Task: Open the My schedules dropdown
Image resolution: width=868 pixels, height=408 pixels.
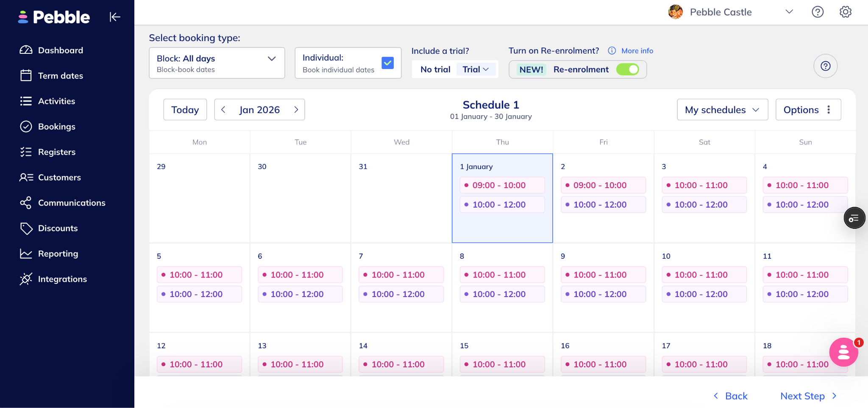Action: 722,110
